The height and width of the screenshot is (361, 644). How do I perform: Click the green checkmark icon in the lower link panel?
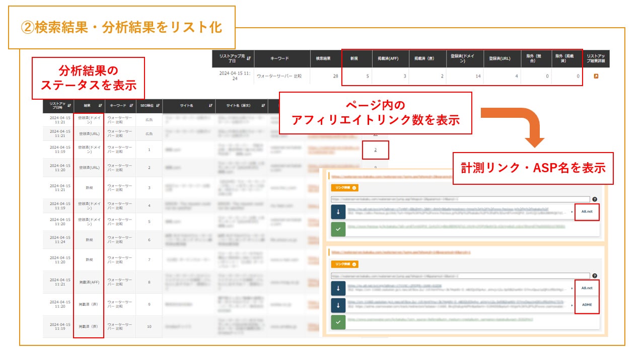(338, 322)
